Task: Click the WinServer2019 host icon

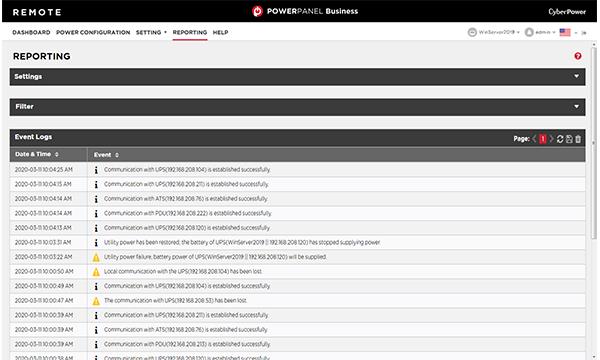Action: tap(472, 32)
